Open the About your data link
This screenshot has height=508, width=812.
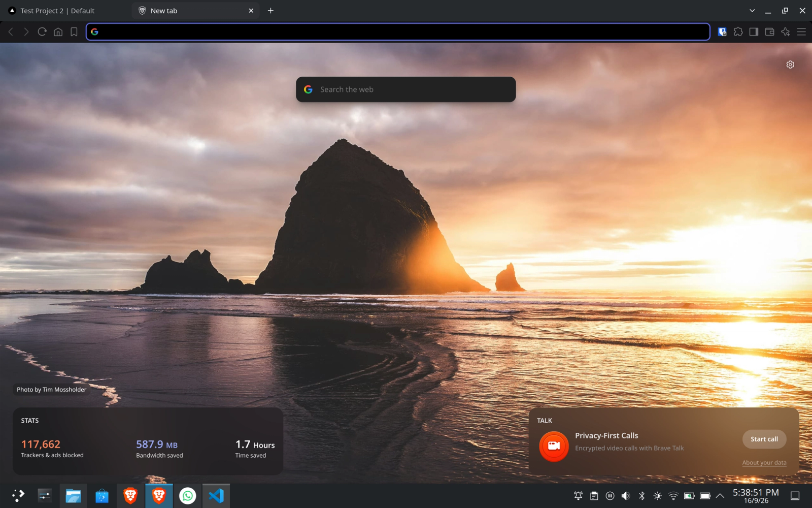point(764,463)
